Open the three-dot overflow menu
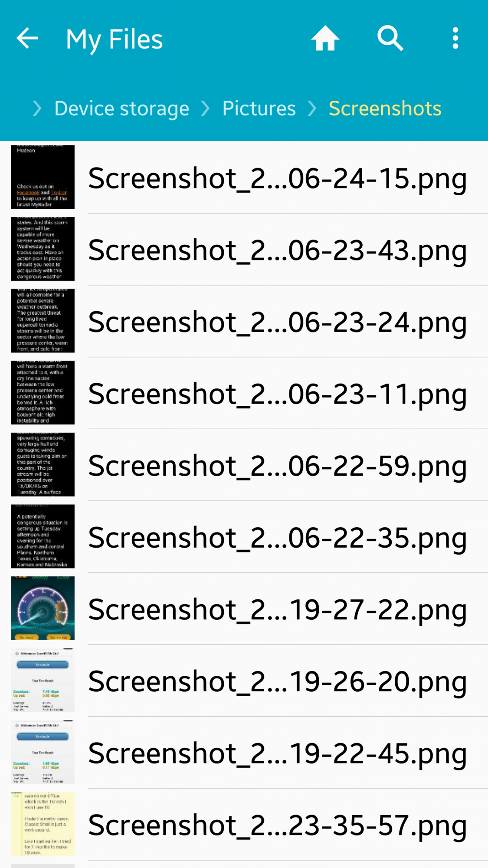This screenshot has height=868, width=488. [x=455, y=39]
